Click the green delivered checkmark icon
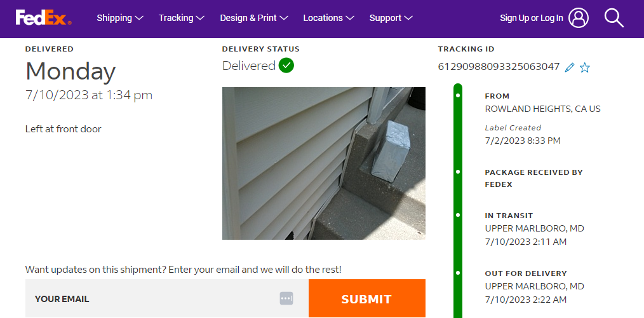This screenshot has height=318, width=644. tap(286, 66)
